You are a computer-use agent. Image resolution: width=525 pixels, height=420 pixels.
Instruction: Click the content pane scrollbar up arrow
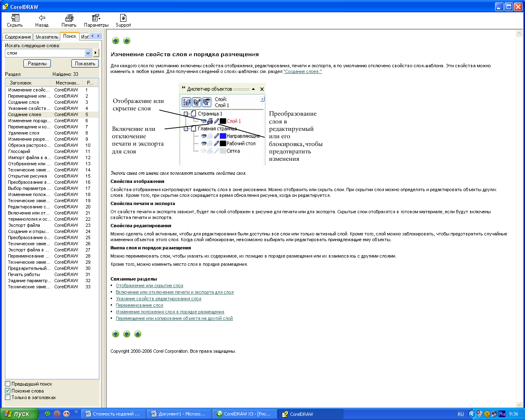pyautogui.click(x=520, y=34)
